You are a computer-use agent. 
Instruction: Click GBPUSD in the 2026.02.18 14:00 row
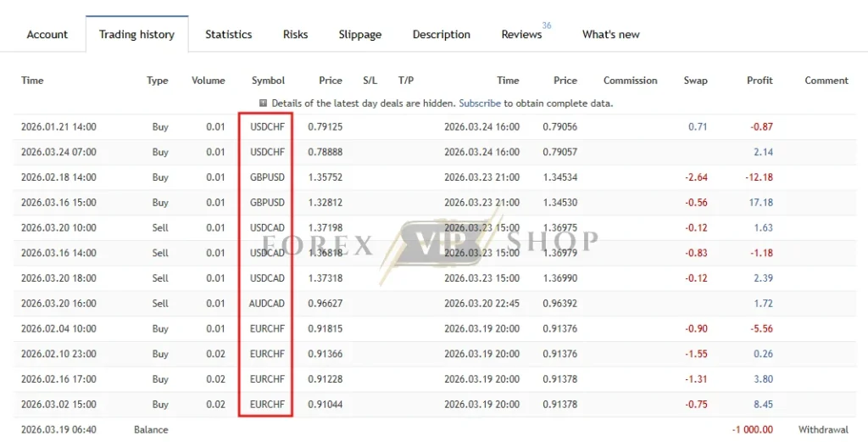pyautogui.click(x=267, y=177)
